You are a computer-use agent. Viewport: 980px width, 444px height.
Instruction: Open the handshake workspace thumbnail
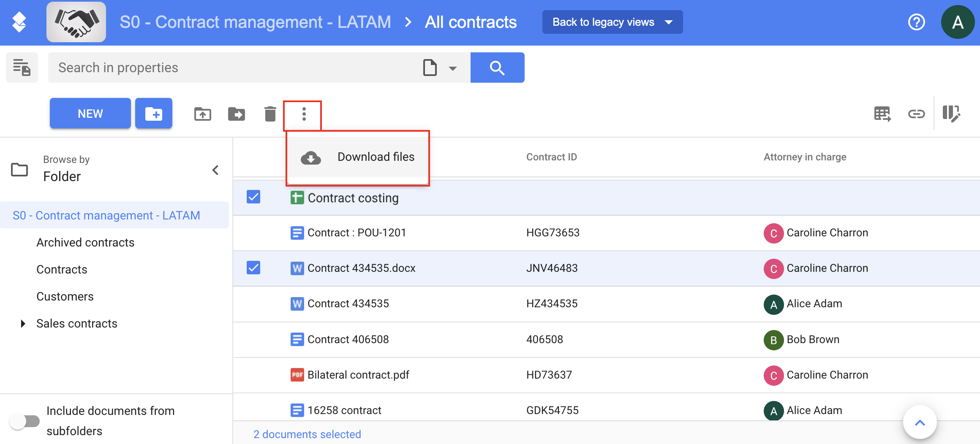76,22
